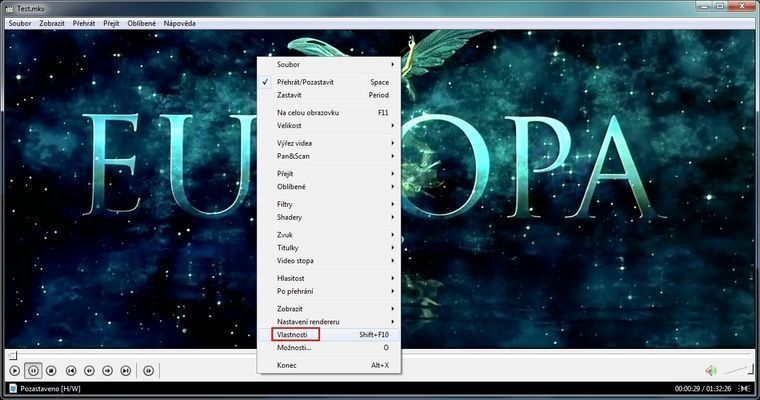The width and height of the screenshot is (760, 400).
Task: Toggle Přehrát/Pozastavit checked item
Action: coord(329,82)
